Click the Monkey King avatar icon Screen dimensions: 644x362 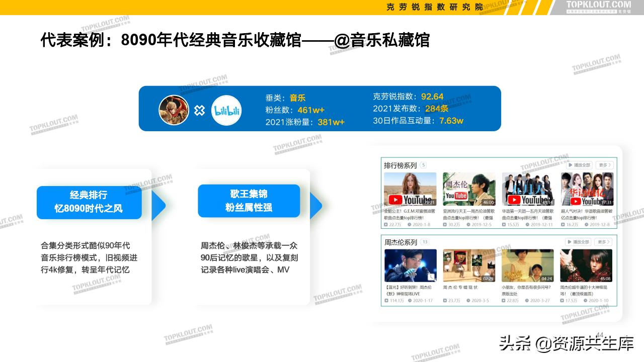click(x=173, y=111)
